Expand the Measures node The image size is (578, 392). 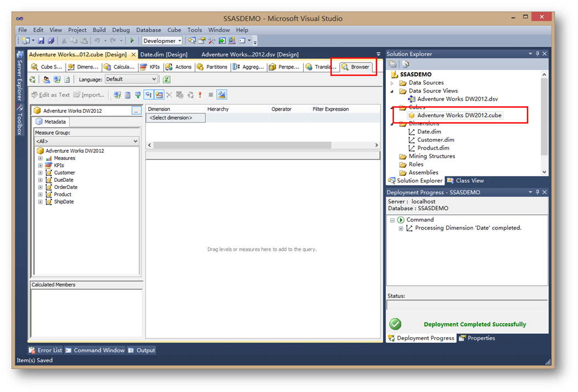click(x=40, y=158)
